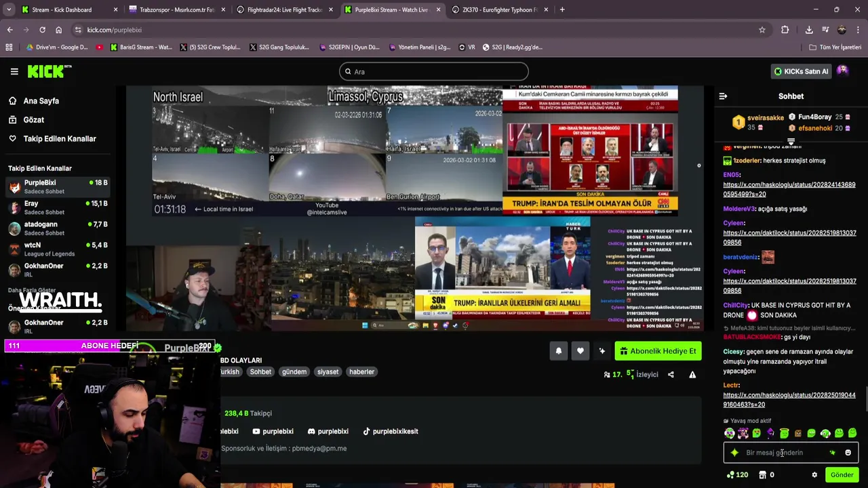Click the share stream icon

(x=671, y=374)
